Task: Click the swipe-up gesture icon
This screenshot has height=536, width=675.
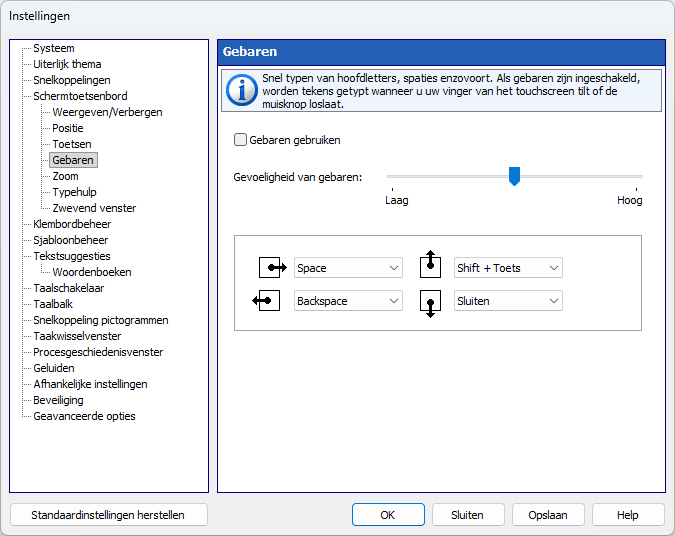Action: tap(430, 264)
